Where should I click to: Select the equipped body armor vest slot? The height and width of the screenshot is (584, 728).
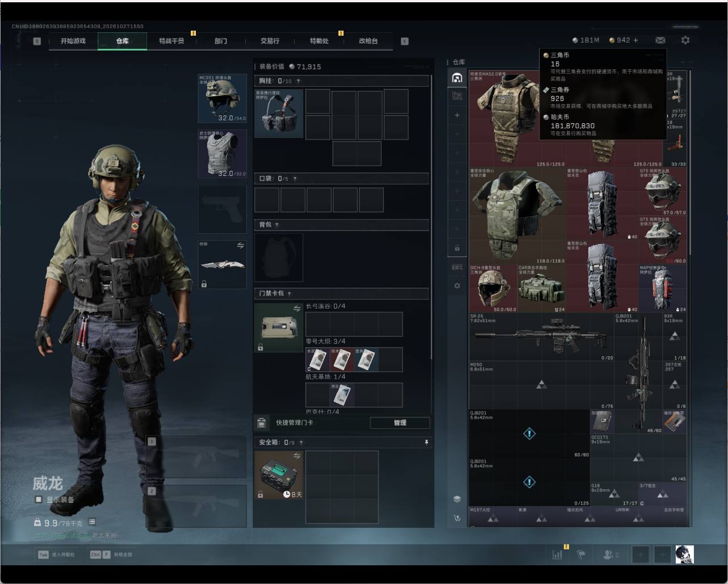click(x=223, y=154)
